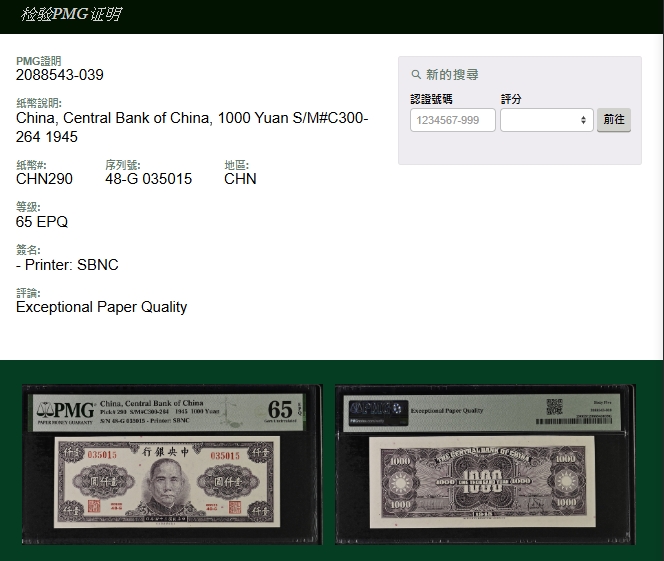
Task: Click the 序列號 field label
Action: (123, 165)
